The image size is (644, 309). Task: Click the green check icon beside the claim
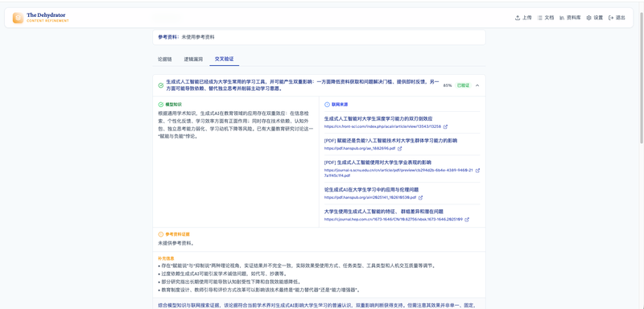160,85
